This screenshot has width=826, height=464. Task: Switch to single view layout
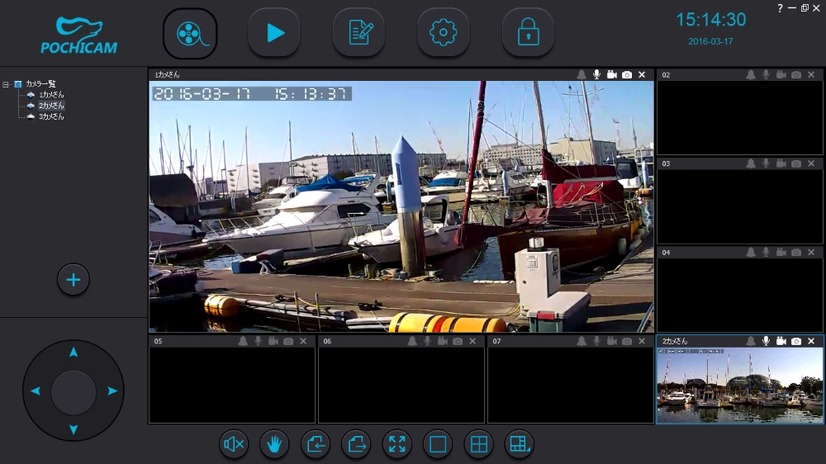tap(438, 444)
